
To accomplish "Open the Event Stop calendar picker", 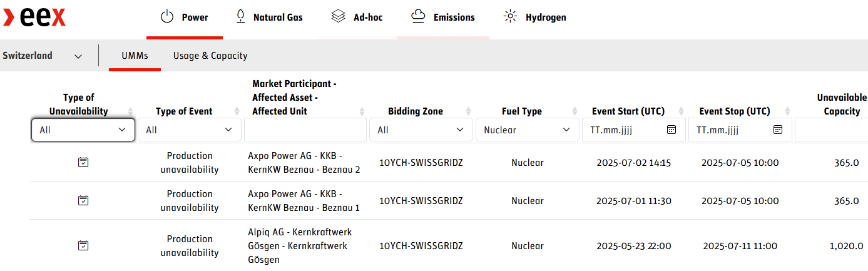I will tap(778, 130).
